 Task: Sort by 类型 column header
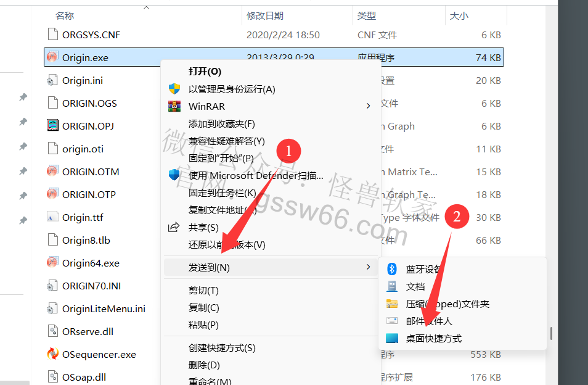pos(367,16)
